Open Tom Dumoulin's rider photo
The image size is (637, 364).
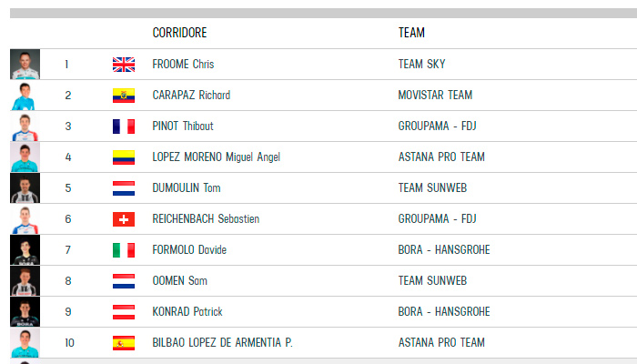[x=25, y=188]
